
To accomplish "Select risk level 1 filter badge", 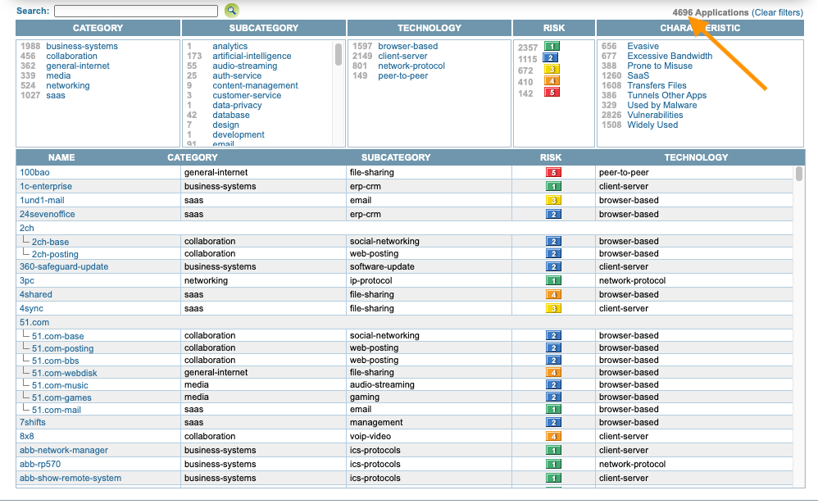I will tap(552, 46).
